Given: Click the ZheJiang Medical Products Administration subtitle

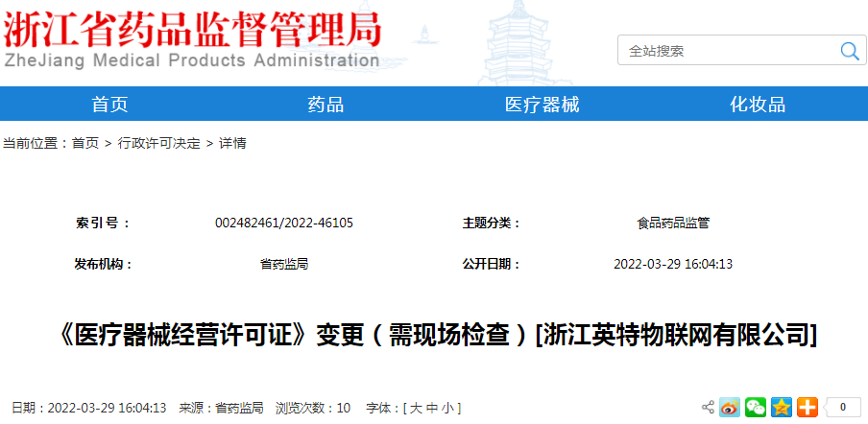Looking at the screenshot, I should [x=191, y=60].
